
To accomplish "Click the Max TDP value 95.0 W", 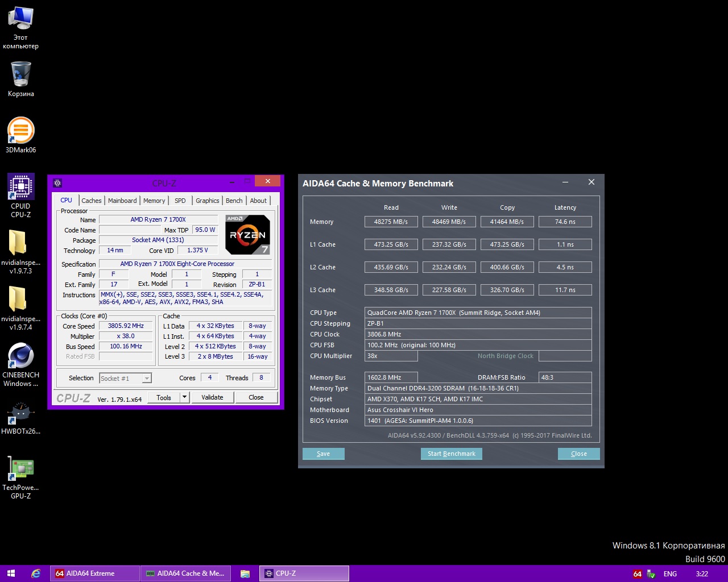I will tap(205, 230).
